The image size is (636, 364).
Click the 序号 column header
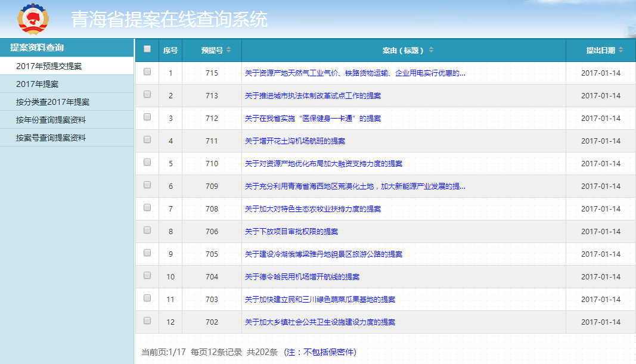tap(170, 51)
